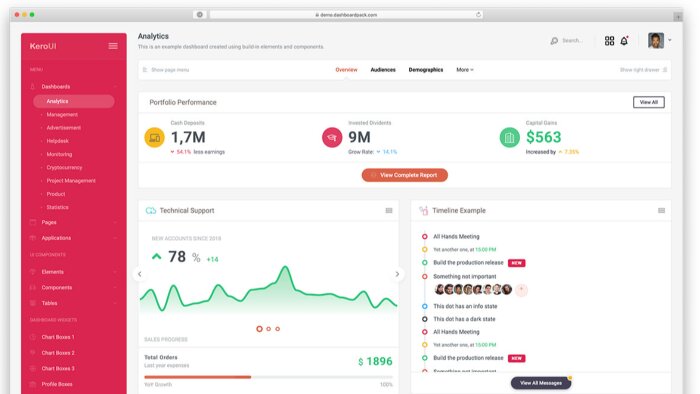Click View All Messages button
Screen dimensions: 700x394
pyautogui.click(x=541, y=383)
